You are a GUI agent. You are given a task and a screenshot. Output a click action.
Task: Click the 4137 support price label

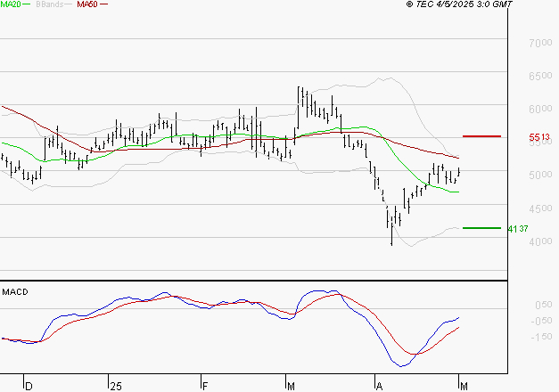tap(519, 229)
